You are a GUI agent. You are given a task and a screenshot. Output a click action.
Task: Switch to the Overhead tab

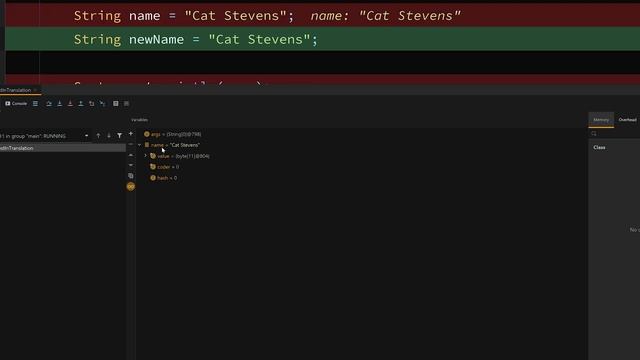click(627, 120)
